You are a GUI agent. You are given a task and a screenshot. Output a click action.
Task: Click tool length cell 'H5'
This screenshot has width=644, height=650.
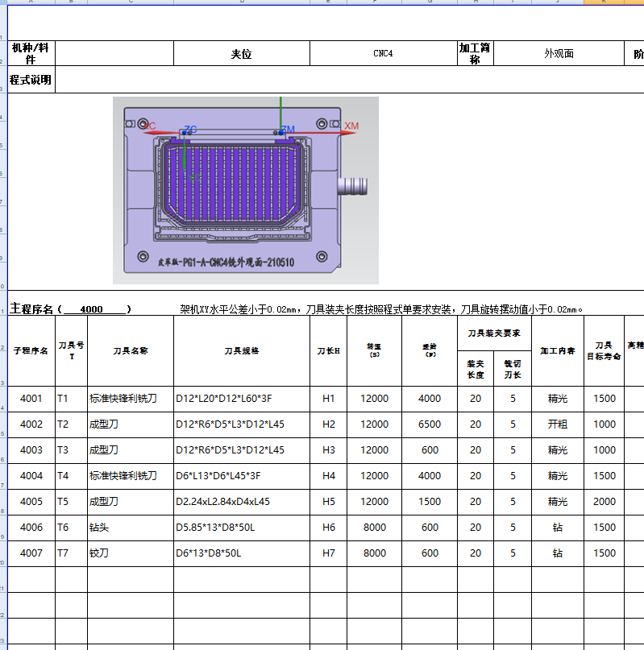pyautogui.click(x=328, y=502)
